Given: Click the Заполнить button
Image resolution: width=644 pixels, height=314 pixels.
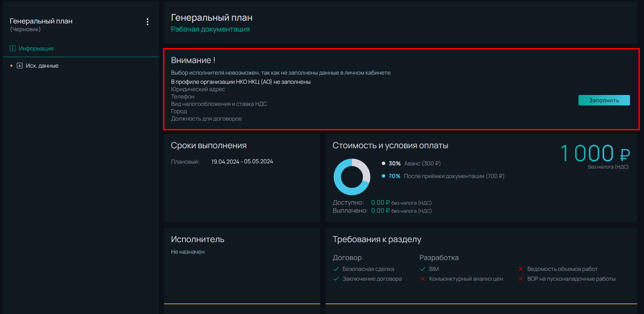Looking at the screenshot, I should 604,100.
